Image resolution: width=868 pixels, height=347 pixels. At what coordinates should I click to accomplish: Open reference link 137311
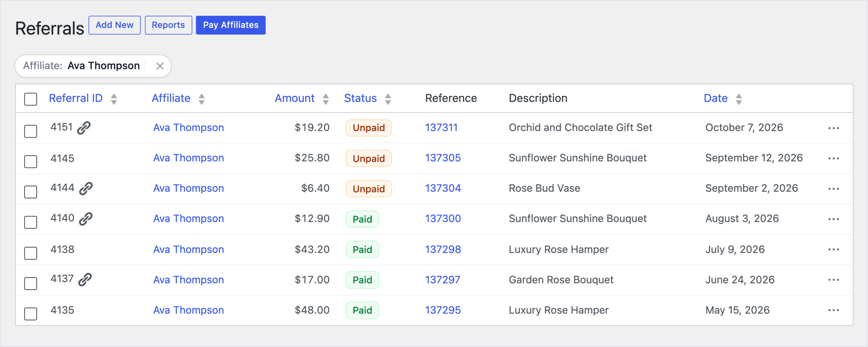pyautogui.click(x=441, y=128)
